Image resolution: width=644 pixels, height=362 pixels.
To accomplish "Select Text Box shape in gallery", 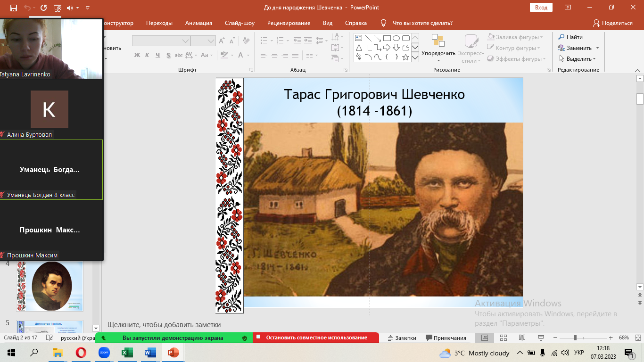I will point(358,38).
